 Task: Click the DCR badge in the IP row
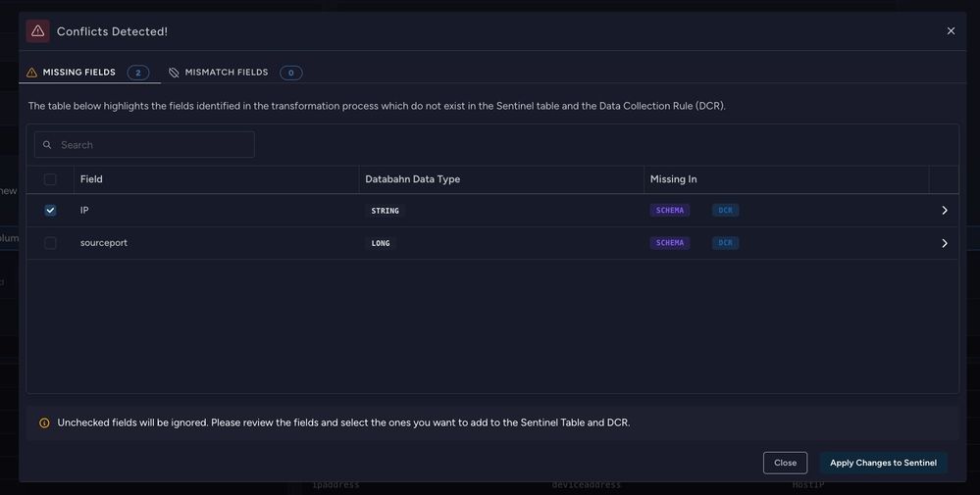coord(725,211)
